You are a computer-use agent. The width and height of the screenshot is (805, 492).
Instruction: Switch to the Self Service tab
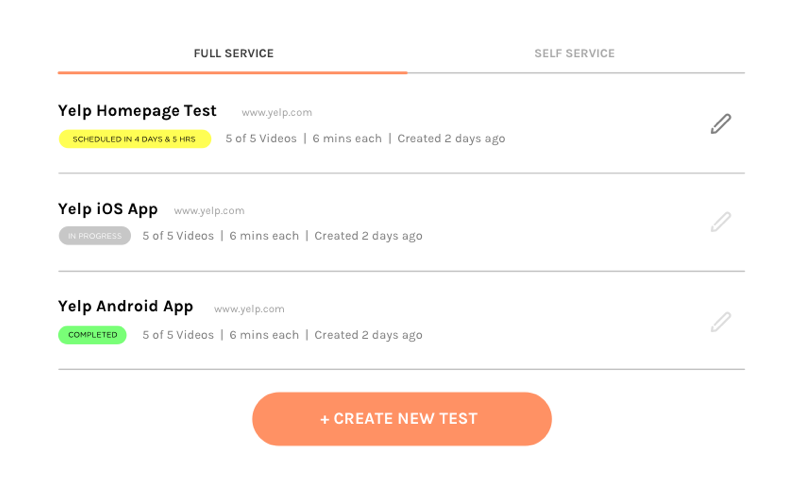[574, 53]
